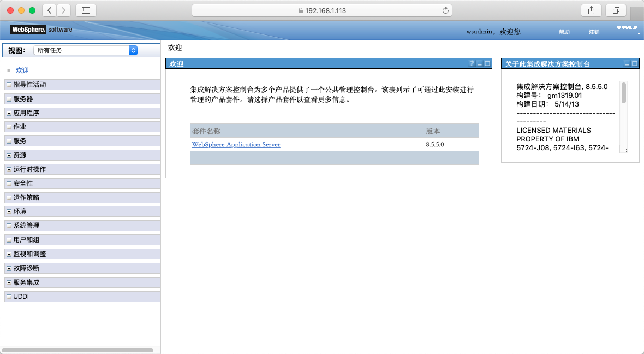Screen dimensions: 644x354
Task: Click the 构建日期: 5/14/13 text
Action: pyautogui.click(x=547, y=104)
